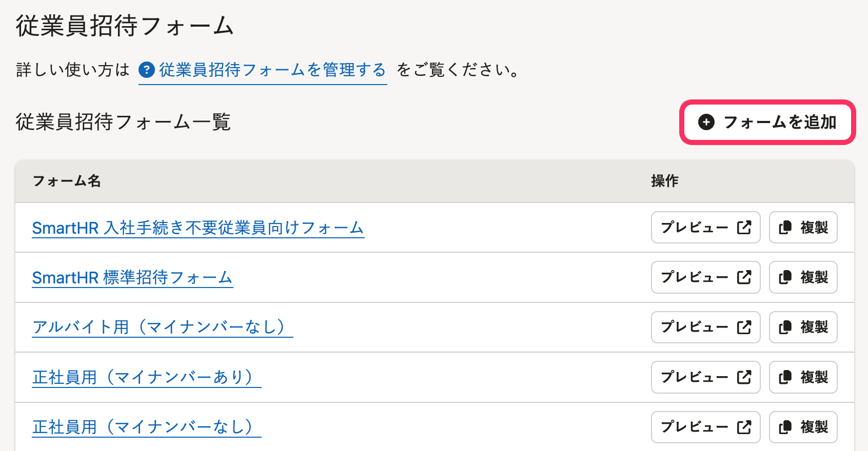
Task: Open 正社員用（マイナンバーあり） form
Action: point(146,377)
